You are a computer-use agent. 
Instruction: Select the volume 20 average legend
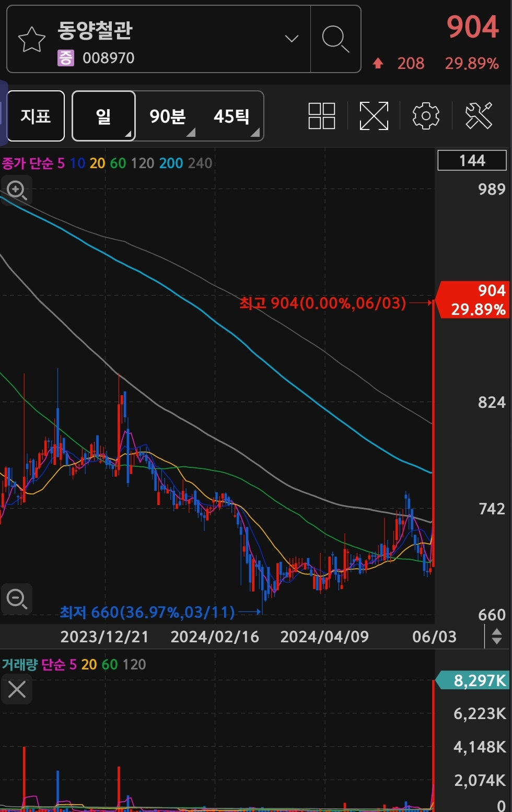pos(89,665)
